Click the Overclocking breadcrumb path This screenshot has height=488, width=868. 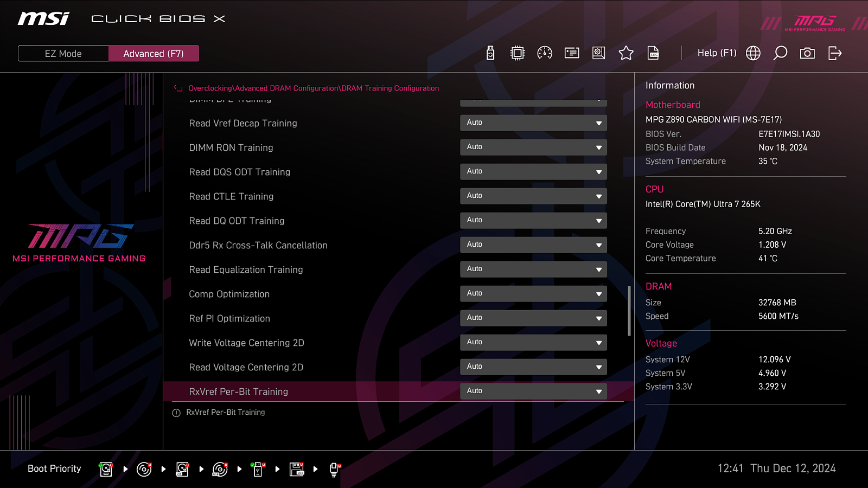[314, 88]
